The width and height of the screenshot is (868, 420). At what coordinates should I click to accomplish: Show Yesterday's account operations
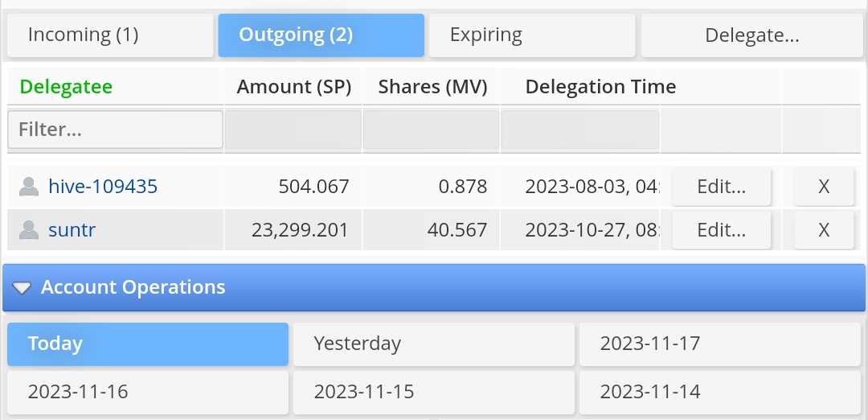(433, 344)
